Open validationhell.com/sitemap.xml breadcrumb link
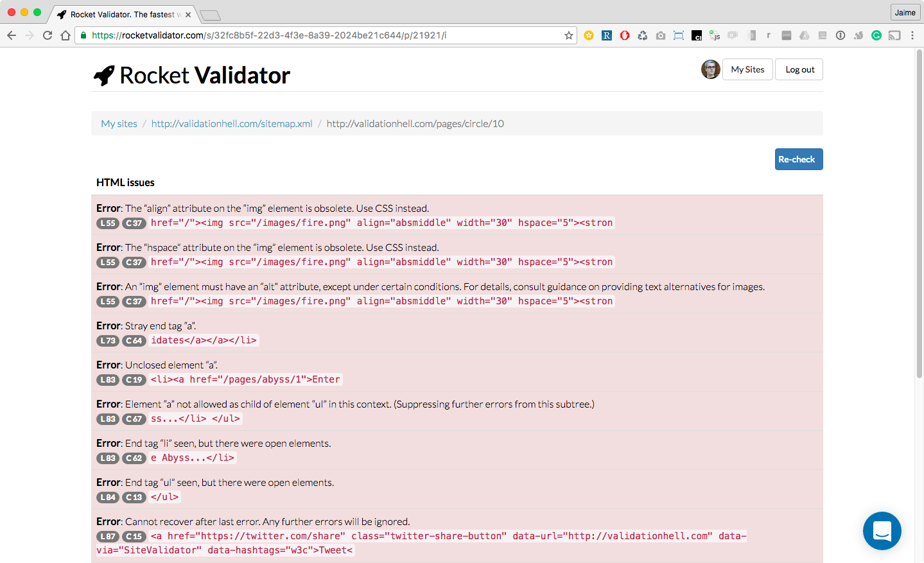The height and width of the screenshot is (563, 924). tap(232, 123)
